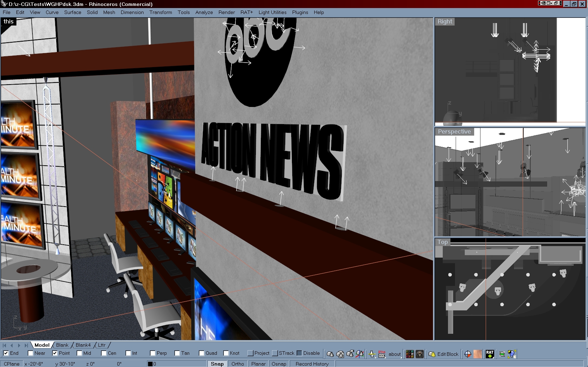Screen dimensions: 588x367
Task: Go to previous layout tab arrow
Action: pos(12,345)
